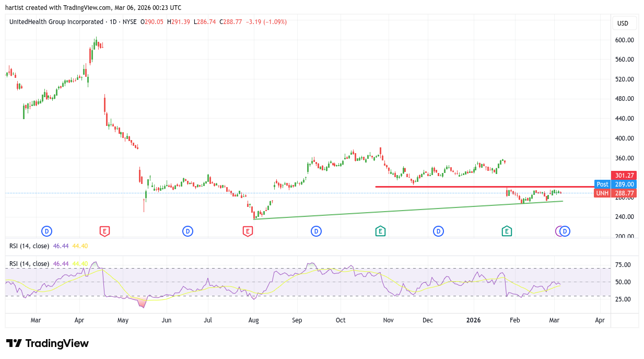Select the dividend D marker between June and July
This screenshot has width=644, height=359.
[x=188, y=231]
